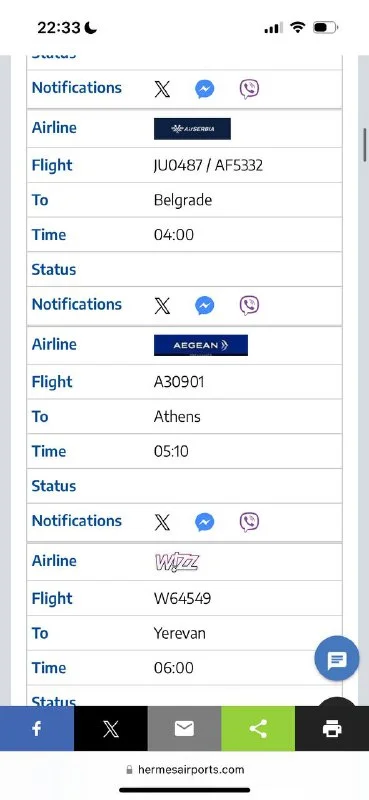Viewport: 369px width, 800px height.
Task: Tap the hermesairports.com address bar
Action: [x=185, y=769]
